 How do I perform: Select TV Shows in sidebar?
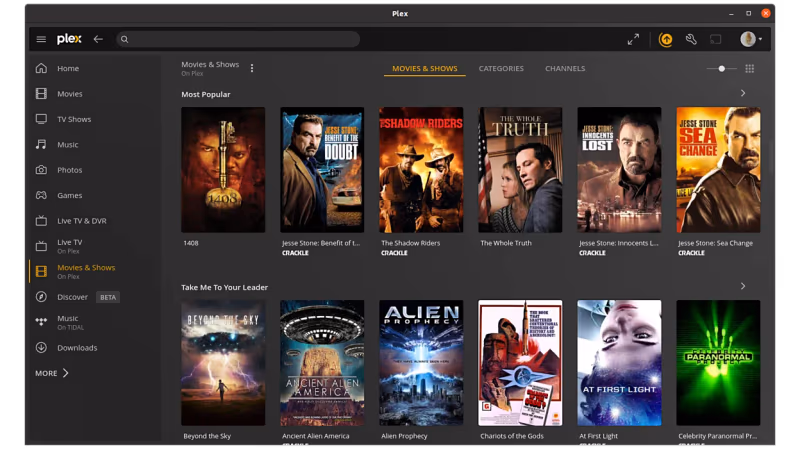(74, 119)
